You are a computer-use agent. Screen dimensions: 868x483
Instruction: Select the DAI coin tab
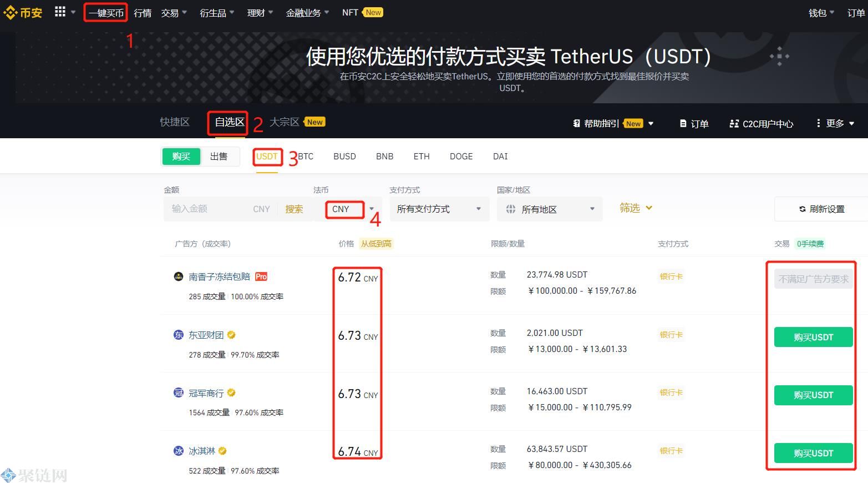pyautogui.click(x=500, y=157)
